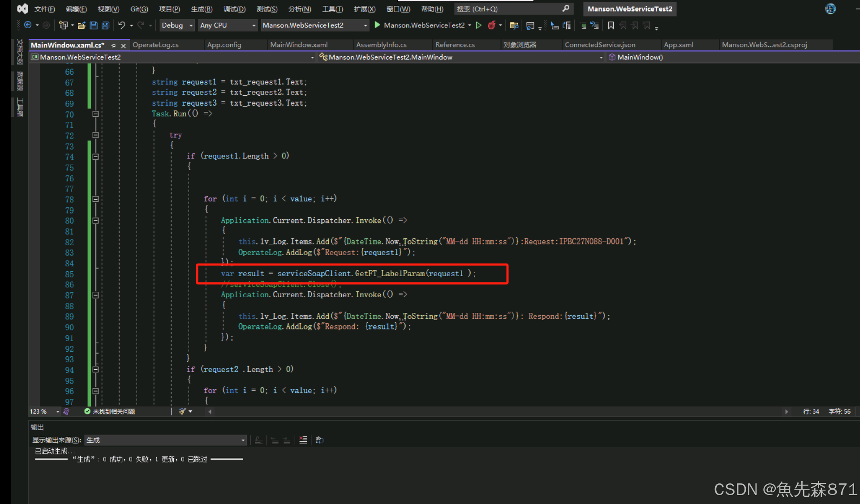This screenshot has height=504, width=860.
Task: Open the project scope dropdown Manson.WebServiceTest2
Action: click(172, 57)
